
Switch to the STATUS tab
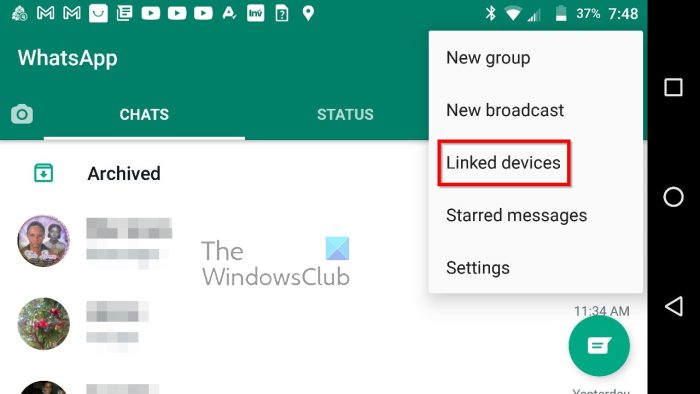tap(345, 115)
